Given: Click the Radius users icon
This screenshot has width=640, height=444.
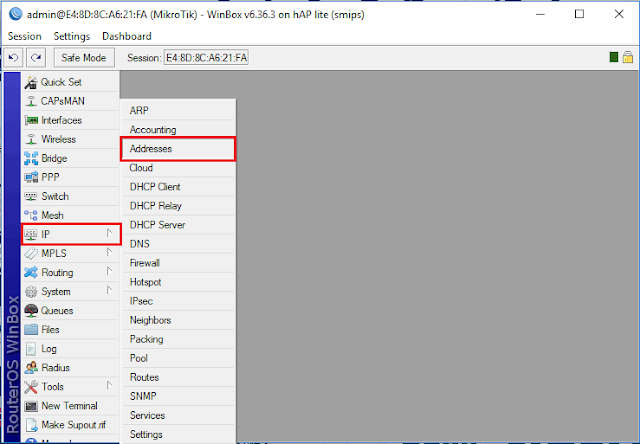Looking at the screenshot, I should pos(31,368).
